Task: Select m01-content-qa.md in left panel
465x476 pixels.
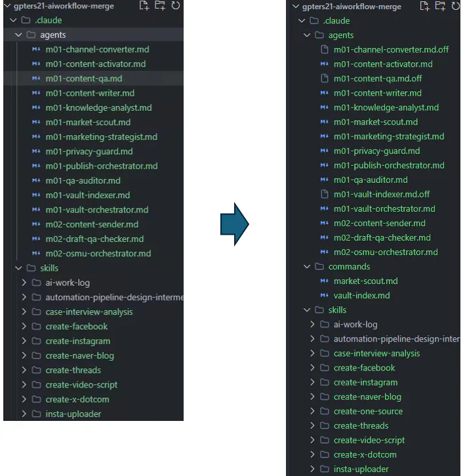Action: pos(84,79)
